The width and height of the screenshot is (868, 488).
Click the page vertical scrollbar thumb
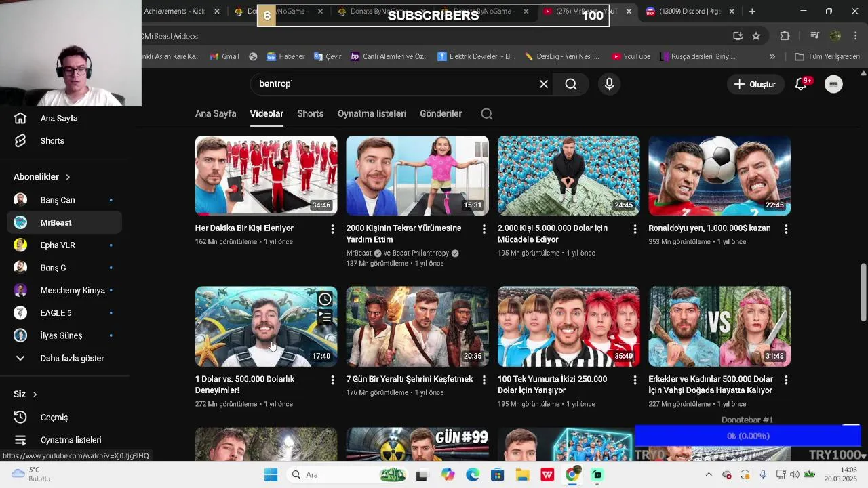863,291
